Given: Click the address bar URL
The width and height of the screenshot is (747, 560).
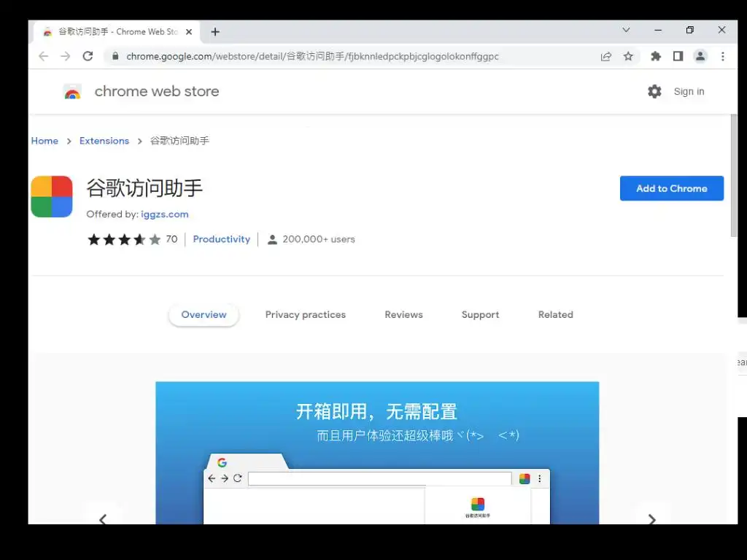Looking at the screenshot, I should pos(312,56).
